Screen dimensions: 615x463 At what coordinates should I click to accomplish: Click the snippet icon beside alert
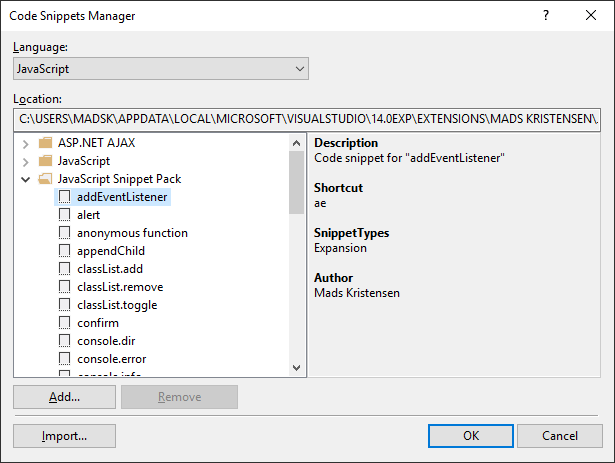65,215
